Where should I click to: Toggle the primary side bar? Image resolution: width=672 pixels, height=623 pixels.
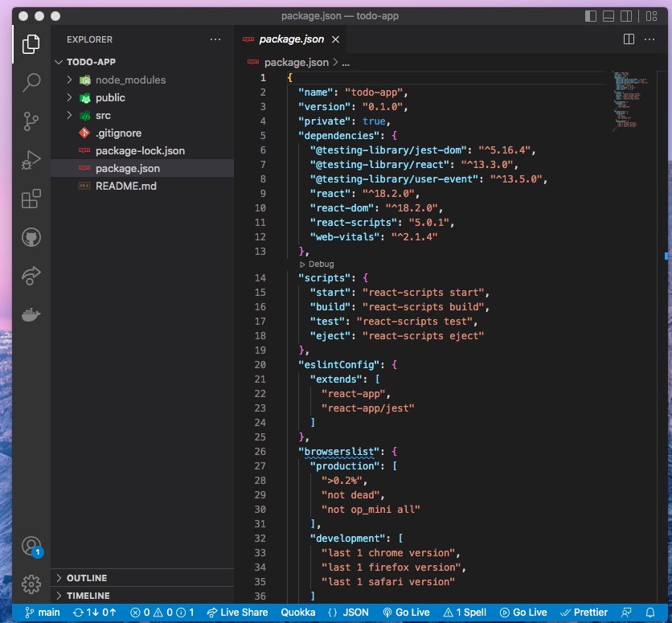tap(591, 16)
